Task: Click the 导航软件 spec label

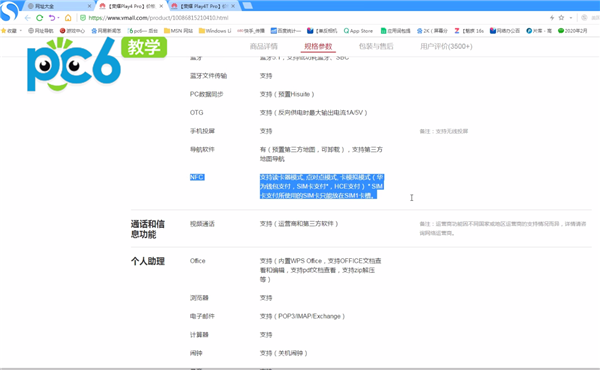Action: tap(202, 149)
